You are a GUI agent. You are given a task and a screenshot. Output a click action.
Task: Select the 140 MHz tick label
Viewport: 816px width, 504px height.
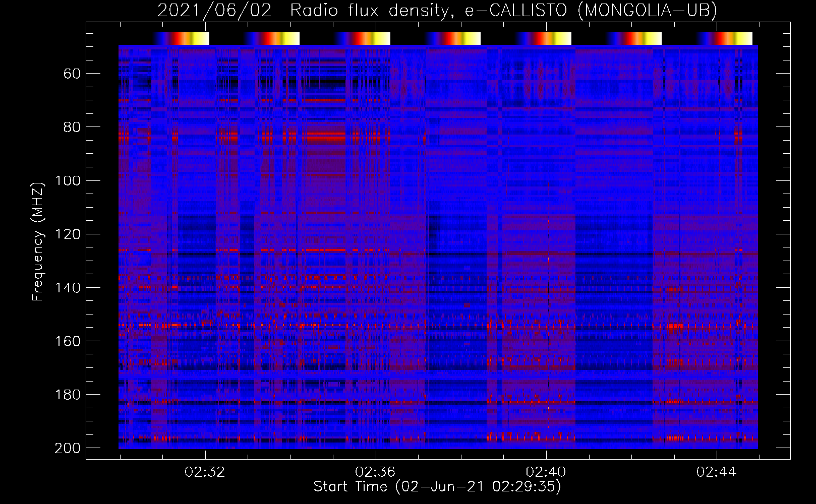click(68, 288)
